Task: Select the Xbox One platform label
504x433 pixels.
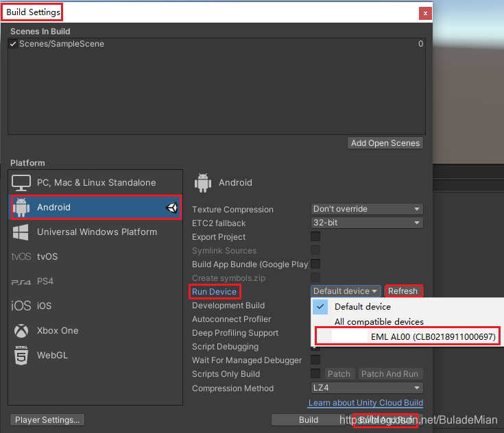Action: tap(58, 331)
